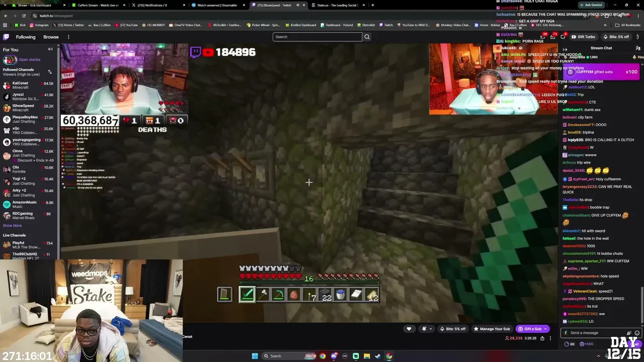Collapse the For You sidebar
Screen dimensions: 644x362
50,49
